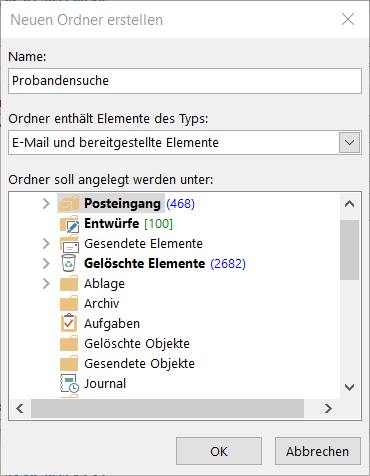Click the Gelöschte Objekte folder icon
This screenshot has height=476, width=370.
[x=69, y=344]
